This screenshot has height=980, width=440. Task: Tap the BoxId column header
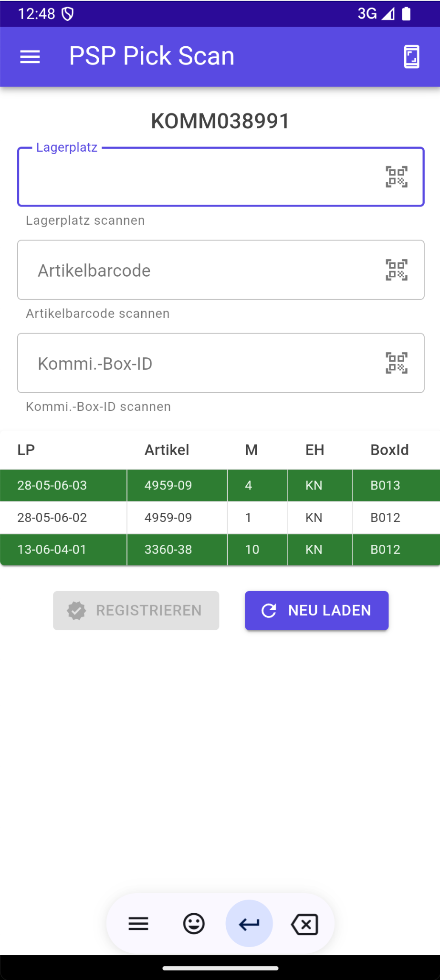point(389,450)
